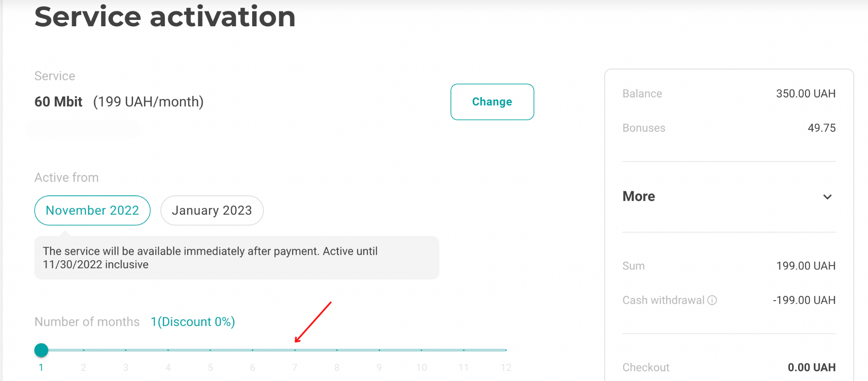Select November 2022 start month
Screen dimensions: 868x381
92,210
